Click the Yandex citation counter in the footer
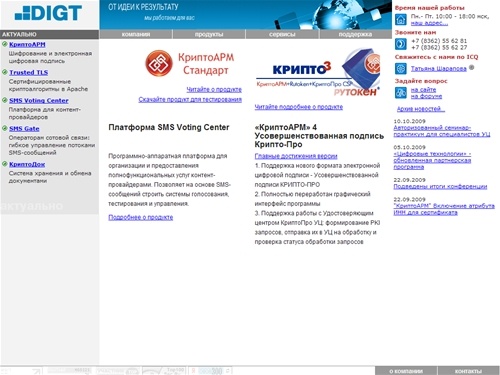500x375 pixels. coord(210,371)
